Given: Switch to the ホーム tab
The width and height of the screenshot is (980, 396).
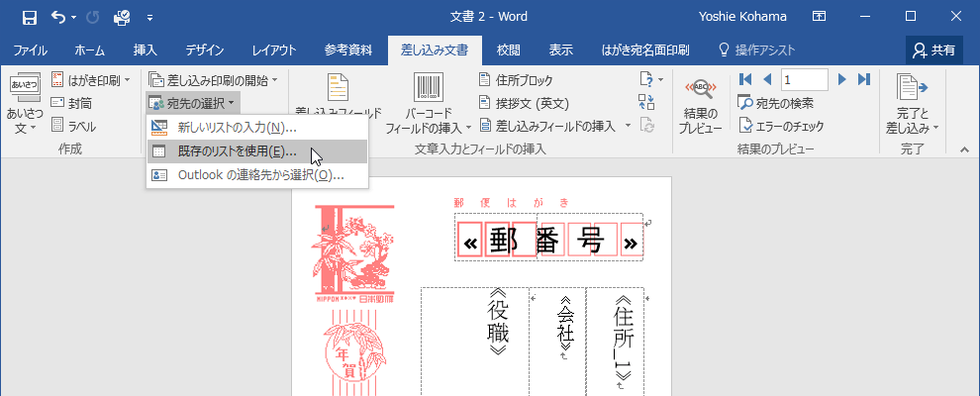Looking at the screenshot, I should 89,50.
